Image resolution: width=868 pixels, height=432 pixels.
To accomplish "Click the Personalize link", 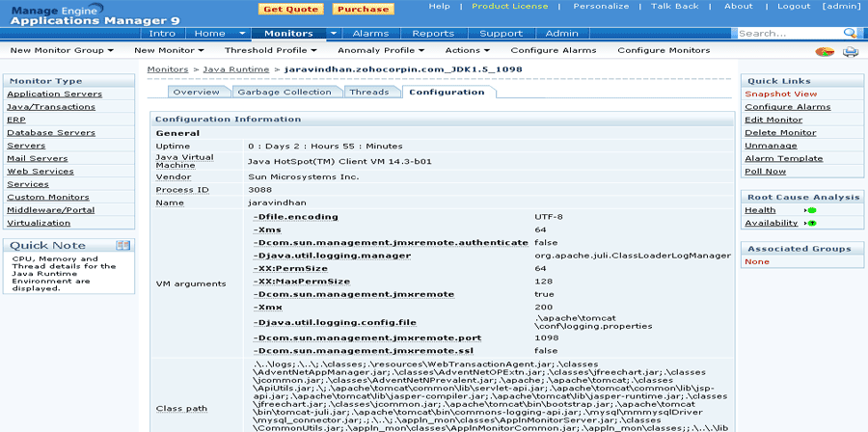I will [601, 6].
